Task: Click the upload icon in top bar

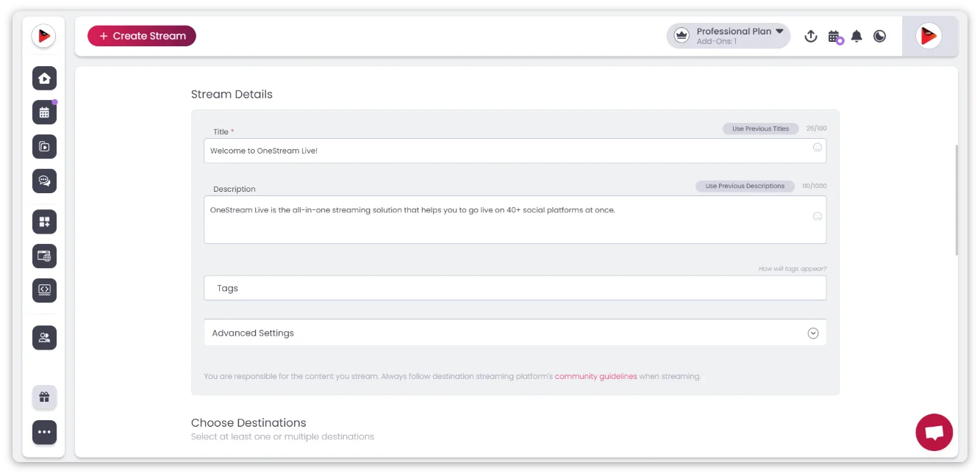Action: (811, 36)
